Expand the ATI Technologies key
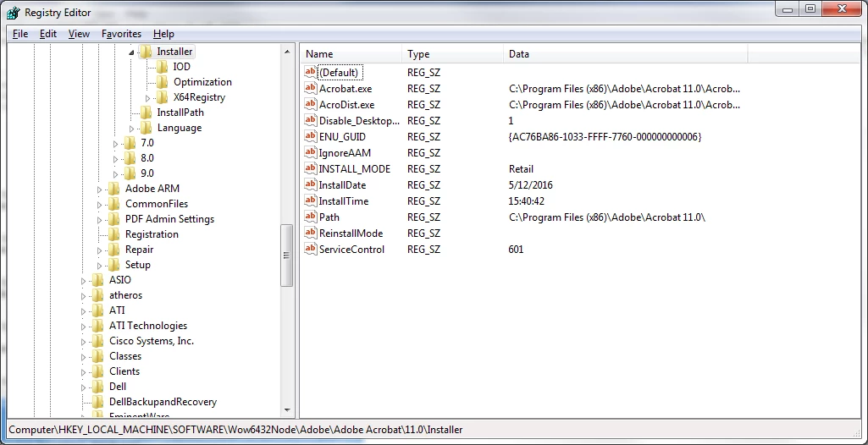Image resolution: width=868 pixels, height=445 pixels. coord(83,327)
